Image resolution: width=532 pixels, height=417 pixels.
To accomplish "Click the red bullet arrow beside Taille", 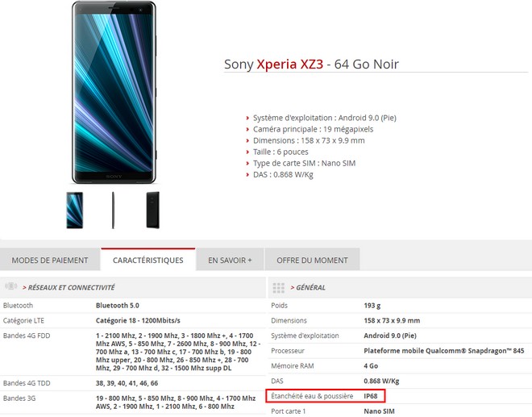I will [247, 152].
